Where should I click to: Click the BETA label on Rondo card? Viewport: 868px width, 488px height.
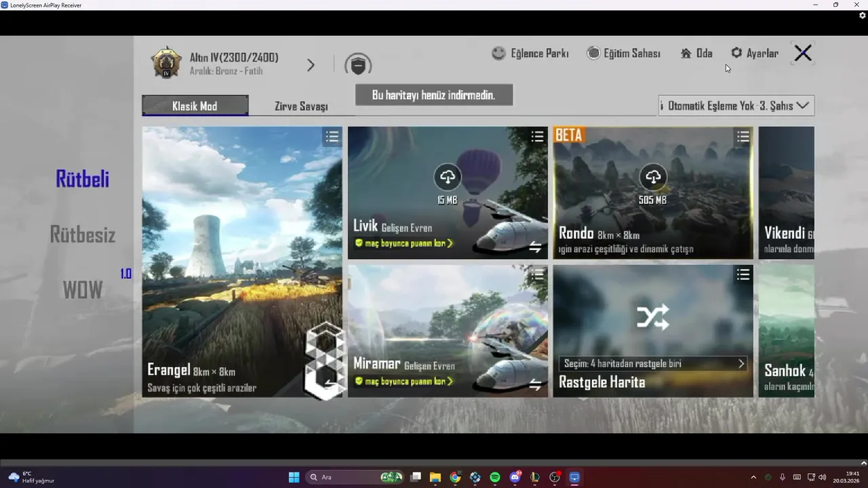[x=569, y=135]
